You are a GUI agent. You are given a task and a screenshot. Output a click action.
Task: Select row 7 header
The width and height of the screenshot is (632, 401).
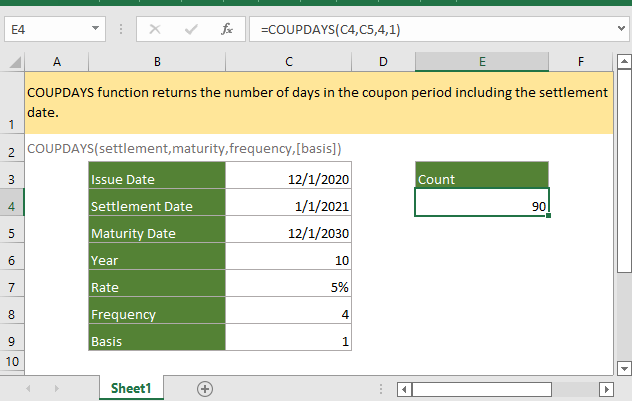(11, 287)
